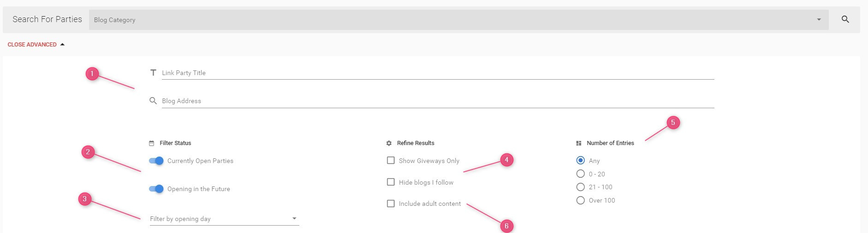The height and width of the screenshot is (233, 868).
Task: Click the grid icon beside Number of Entries
Action: [x=579, y=143]
